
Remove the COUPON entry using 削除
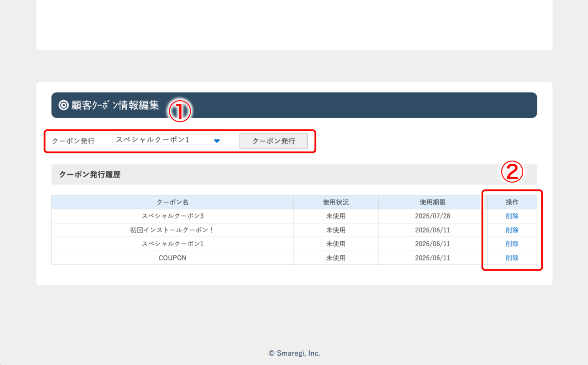click(512, 258)
